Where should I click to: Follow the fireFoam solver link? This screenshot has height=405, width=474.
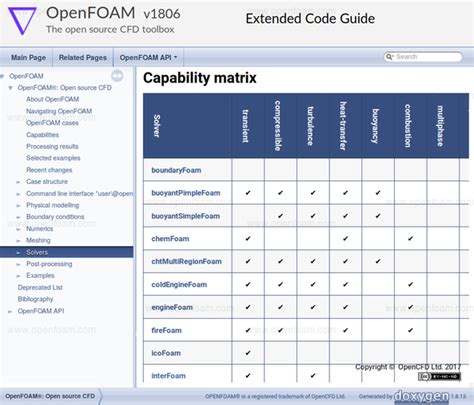point(166,330)
